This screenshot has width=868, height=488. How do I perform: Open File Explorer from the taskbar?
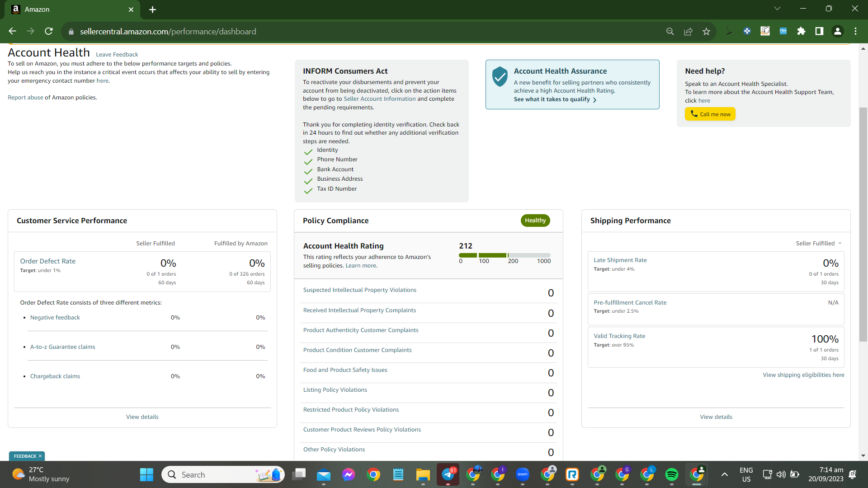(x=423, y=475)
